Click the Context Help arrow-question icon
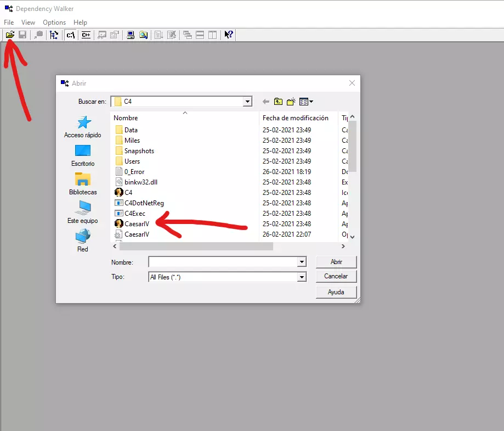The width and height of the screenshot is (504, 431). pyautogui.click(x=229, y=35)
